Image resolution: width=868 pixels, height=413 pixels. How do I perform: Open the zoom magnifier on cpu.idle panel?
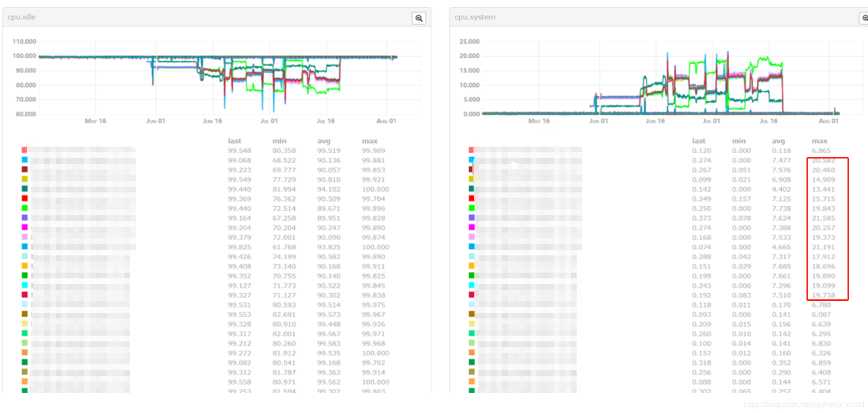tap(419, 18)
